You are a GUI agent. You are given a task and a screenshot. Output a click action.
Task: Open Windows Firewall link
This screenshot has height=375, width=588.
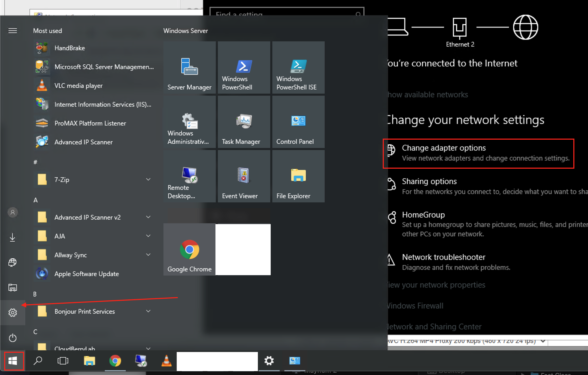coord(415,306)
